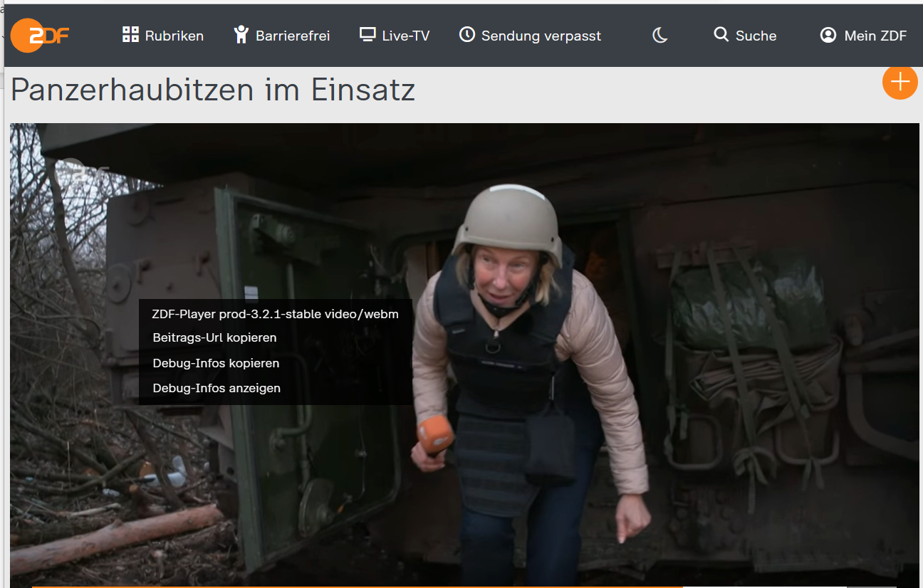The image size is (923, 588).
Task: Open Sendung verpasst clock icon
Action: coord(467,34)
